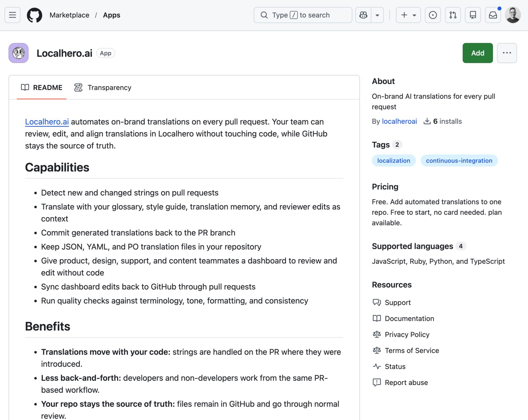The image size is (528, 420).
Task: Click "Sync dashboard edits back to GitHub" bullet
Action: point(148,287)
